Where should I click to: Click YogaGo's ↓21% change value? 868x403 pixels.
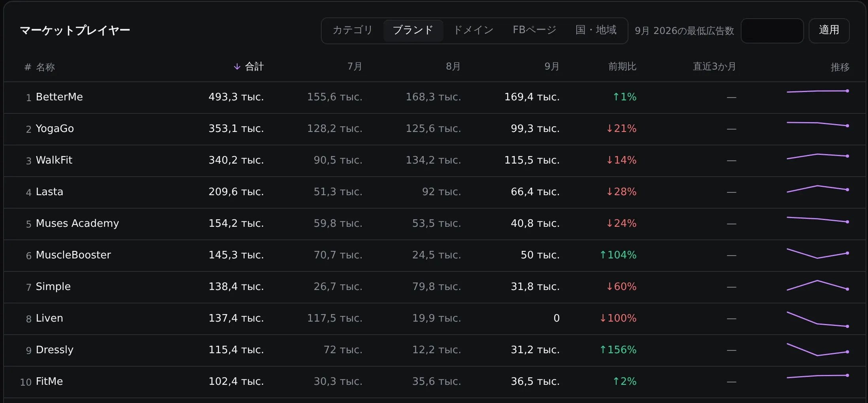pyautogui.click(x=621, y=129)
